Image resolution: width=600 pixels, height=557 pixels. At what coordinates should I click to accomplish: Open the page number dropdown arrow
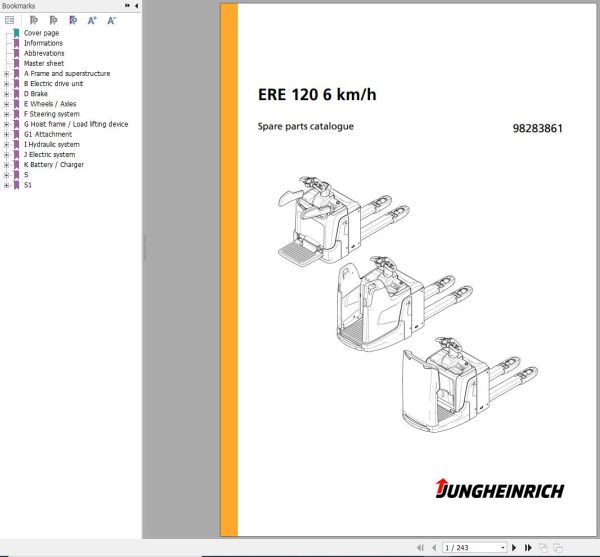503,548
